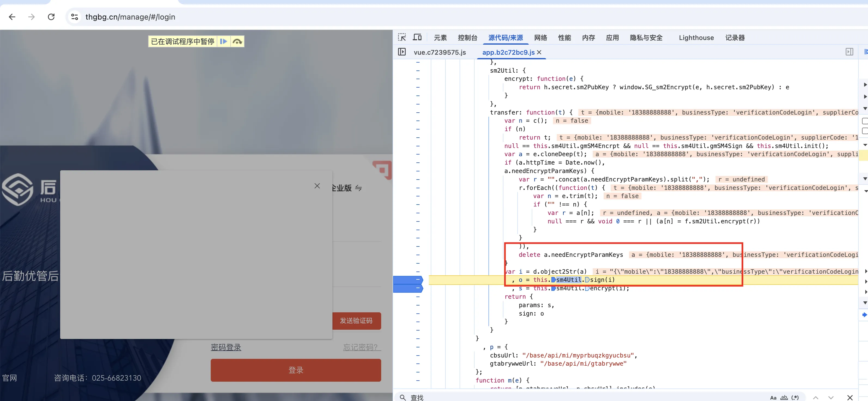Jump to the next search result
Screen dimensions: 868x401
click(x=831, y=398)
